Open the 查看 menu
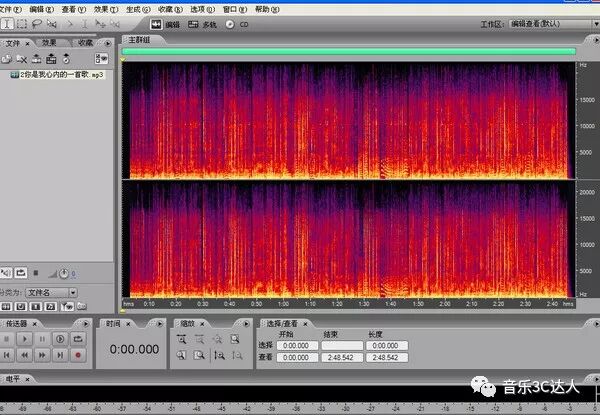 pos(74,9)
